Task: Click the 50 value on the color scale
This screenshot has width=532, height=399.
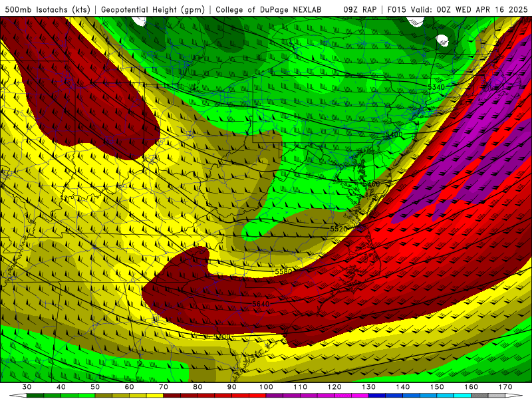Action: click(x=95, y=387)
